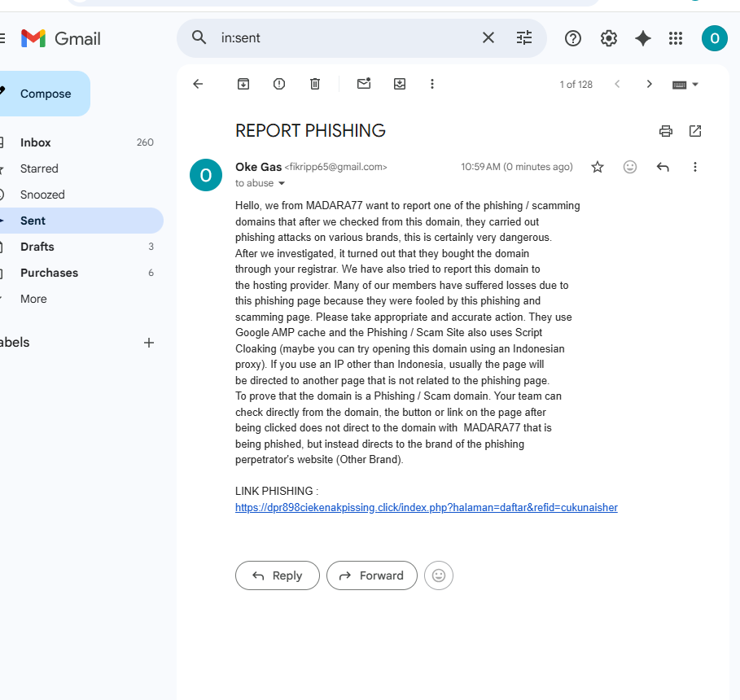Click the Forward button
The image size is (740, 700).
(x=372, y=575)
